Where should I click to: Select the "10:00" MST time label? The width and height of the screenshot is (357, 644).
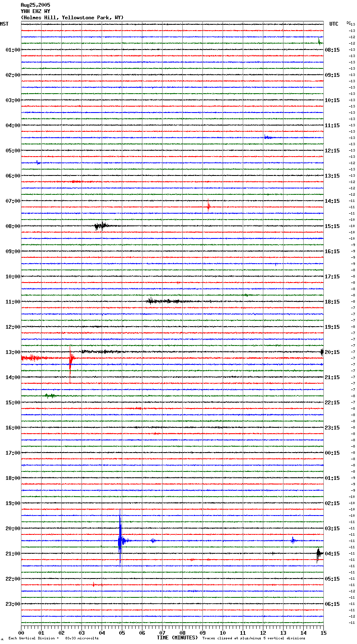[13, 277]
